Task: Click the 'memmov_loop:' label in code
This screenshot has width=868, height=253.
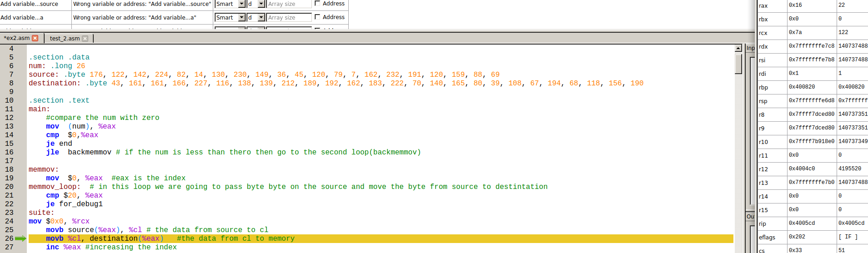Action: click(55, 187)
